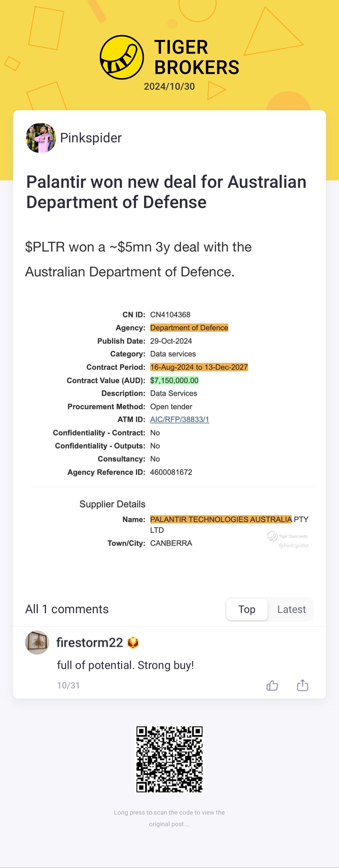Image resolution: width=339 pixels, height=868 pixels.
Task: Click the firestorm22 username
Action: 90,643
